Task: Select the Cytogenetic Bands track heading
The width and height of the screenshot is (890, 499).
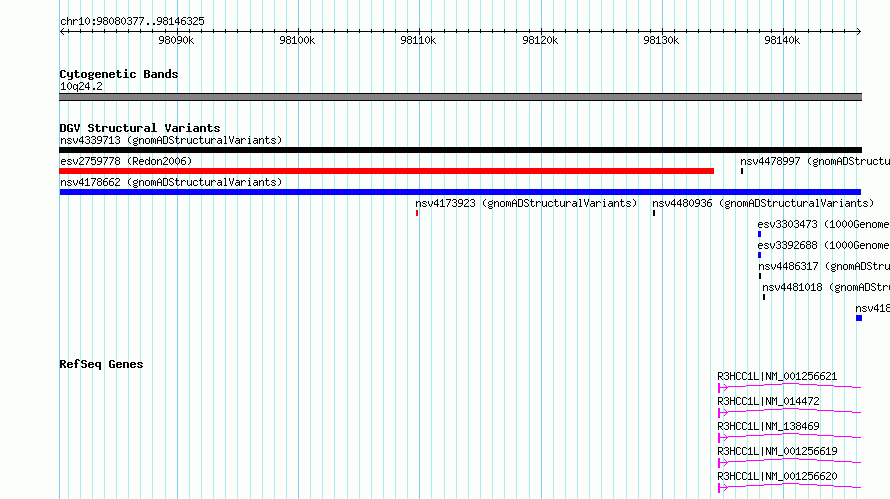Action: point(119,74)
